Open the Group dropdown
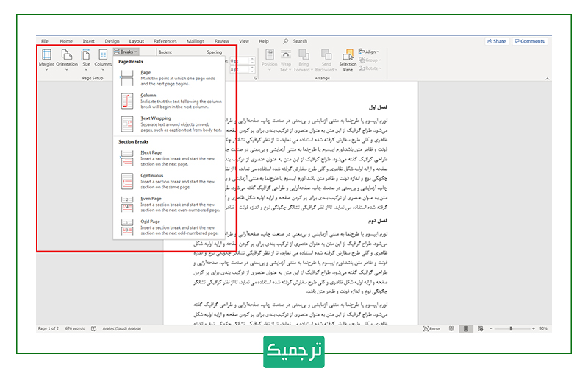Screen dimensions: 588x368 (370, 60)
